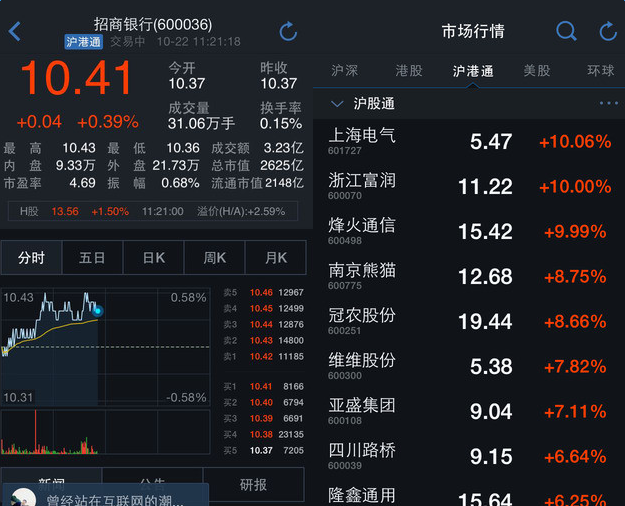Switch to the 港股 tab
The width and height of the screenshot is (625, 506).
[409, 71]
